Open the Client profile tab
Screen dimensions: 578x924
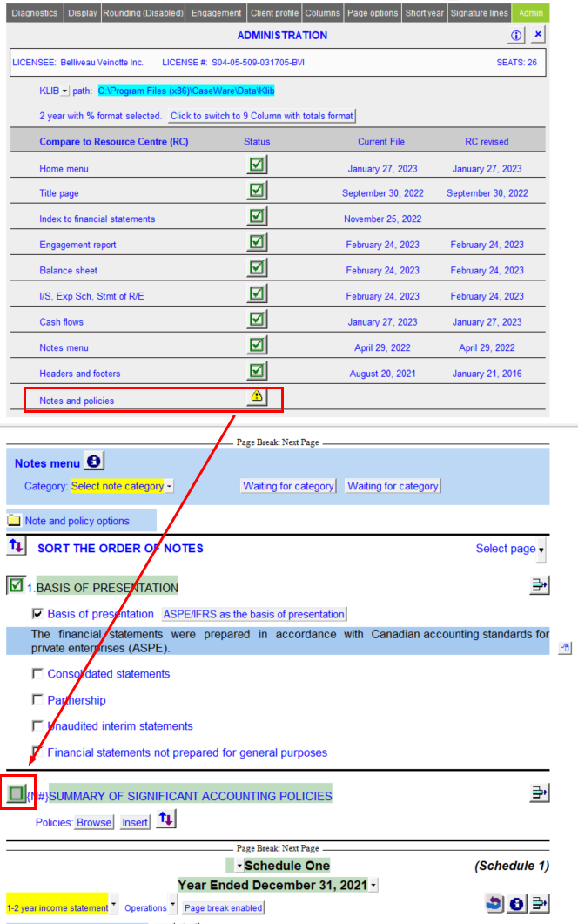tap(274, 13)
